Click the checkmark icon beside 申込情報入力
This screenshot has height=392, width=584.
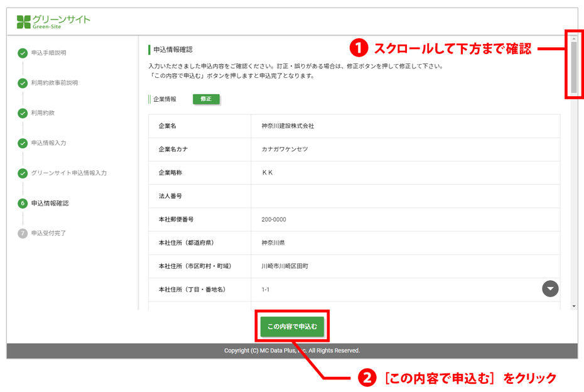point(23,143)
